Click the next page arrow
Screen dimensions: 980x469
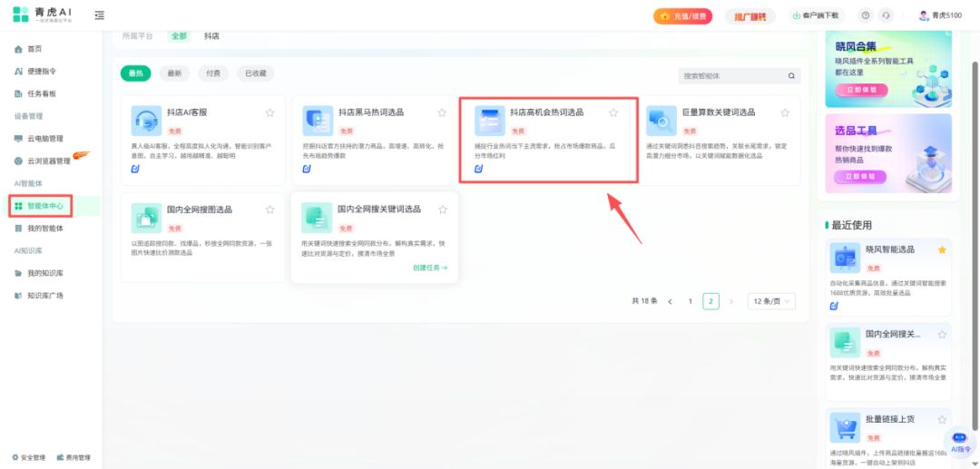pyautogui.click(x=731, y=302)
